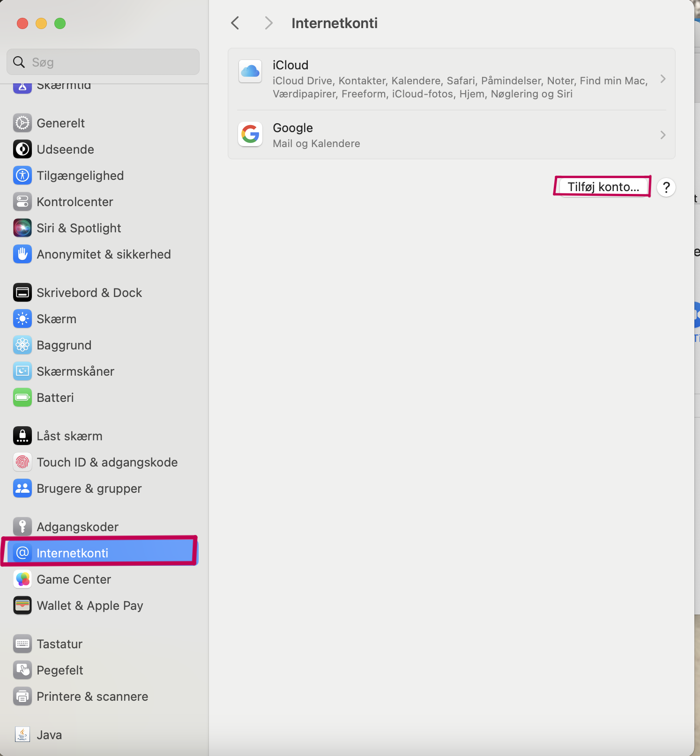Click the iCloud cloud icon

250,71
